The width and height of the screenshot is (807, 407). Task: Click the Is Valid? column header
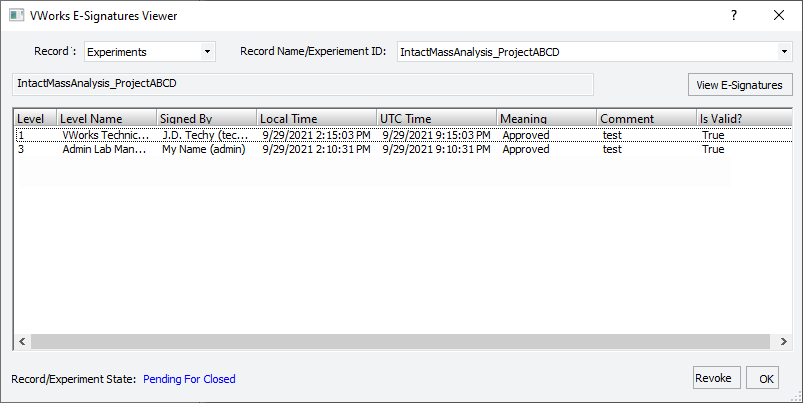(744, 118)
